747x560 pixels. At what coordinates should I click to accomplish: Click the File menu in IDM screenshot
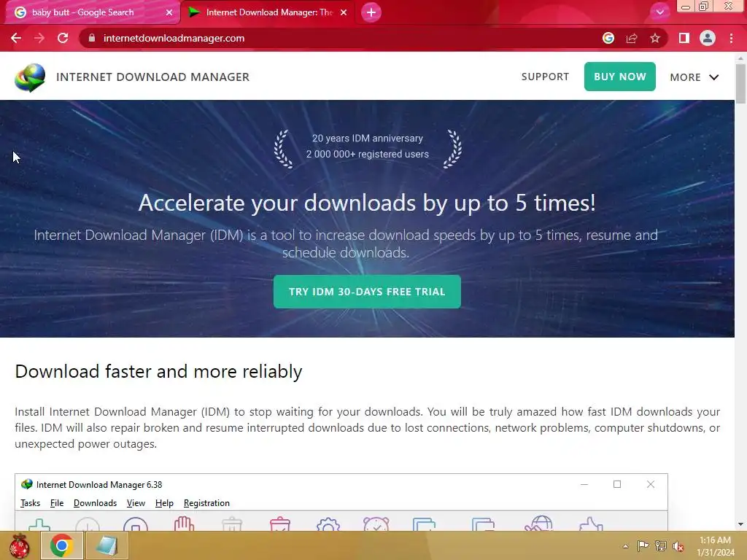pos(57,503)
